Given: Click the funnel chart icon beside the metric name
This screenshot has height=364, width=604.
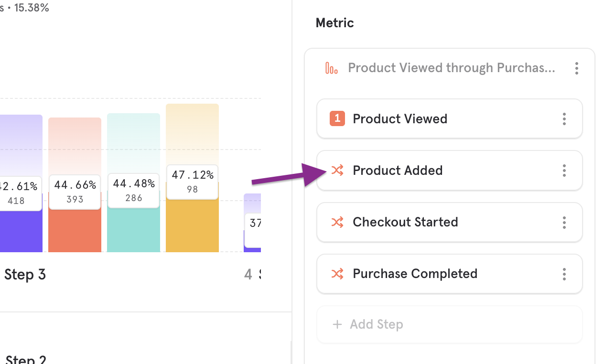Looking at the screenshot, I should (x=331, y=68).
